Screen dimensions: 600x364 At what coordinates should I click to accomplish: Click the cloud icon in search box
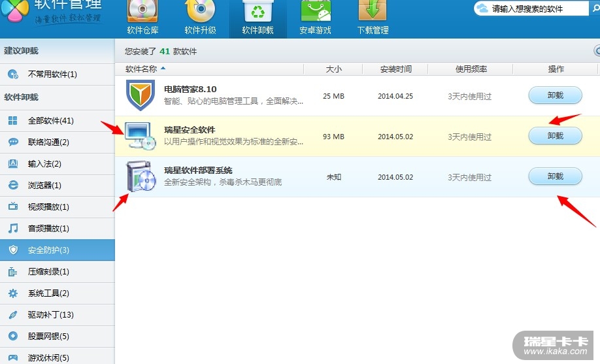coord(482,8)
